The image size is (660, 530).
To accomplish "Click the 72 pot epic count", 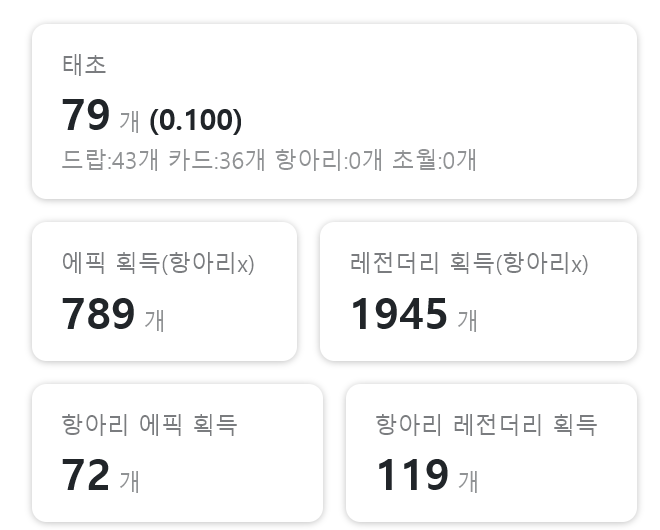I will pyautogui.click(x=85, y=475).
